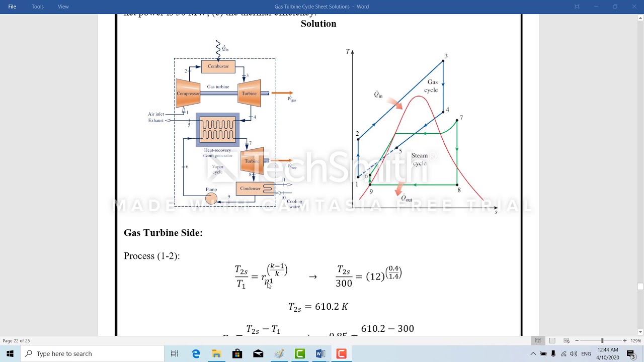644x362 pixels.
Task: Click the Condenser box in diagram
Action: coord(255,189)
